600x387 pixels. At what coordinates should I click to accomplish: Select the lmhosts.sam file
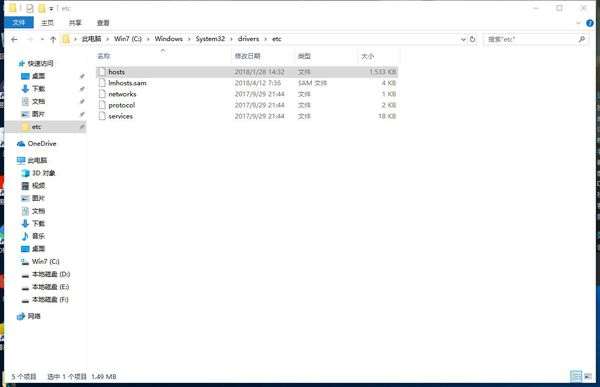click(247, 83)
